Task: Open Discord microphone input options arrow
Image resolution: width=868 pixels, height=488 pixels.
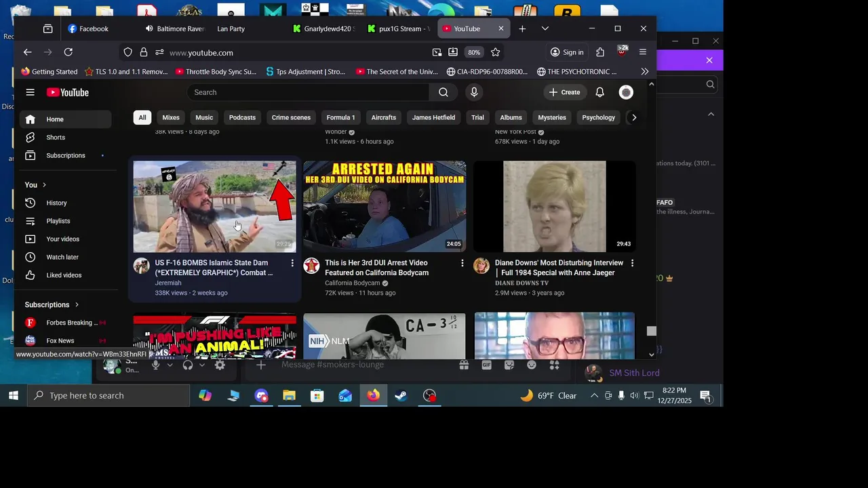Action: [x=170, y=365]
